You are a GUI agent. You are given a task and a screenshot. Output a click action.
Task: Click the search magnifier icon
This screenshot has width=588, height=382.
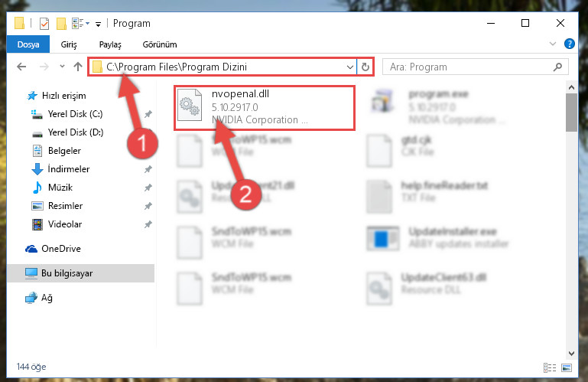557,67
